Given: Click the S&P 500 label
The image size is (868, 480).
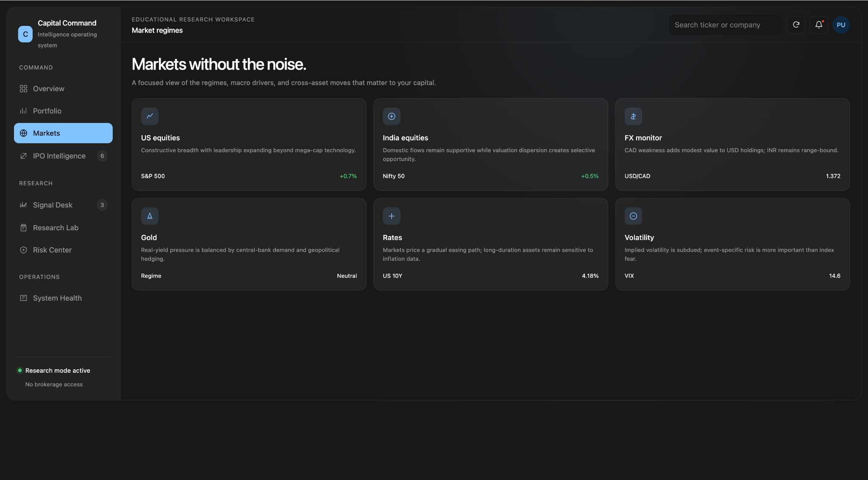Looking at the screenshot, I should [153, 176].
